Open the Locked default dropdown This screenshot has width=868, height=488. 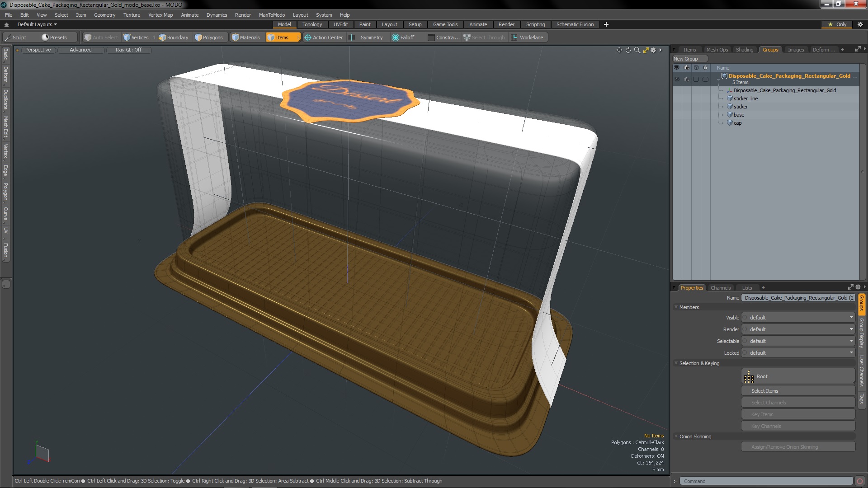(798, 353)
